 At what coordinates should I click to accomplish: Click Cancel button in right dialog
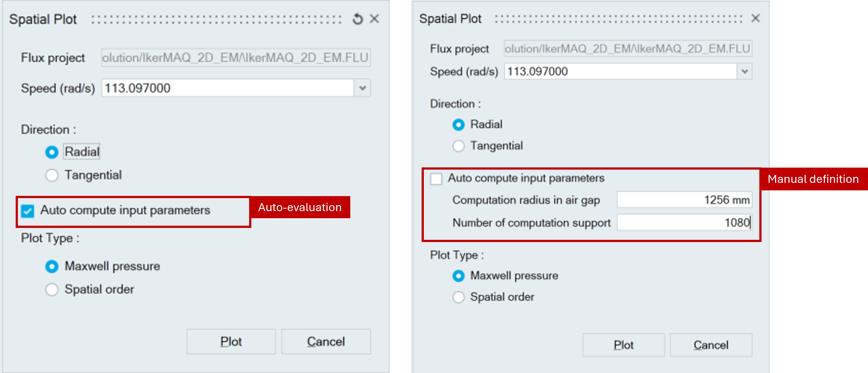[x=711, y=345]
